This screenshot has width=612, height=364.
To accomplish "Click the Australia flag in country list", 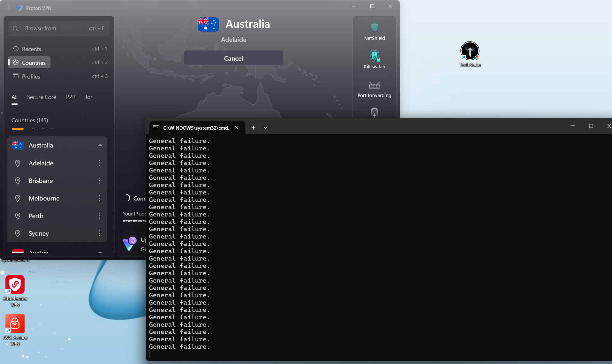I will coord(18,145).
